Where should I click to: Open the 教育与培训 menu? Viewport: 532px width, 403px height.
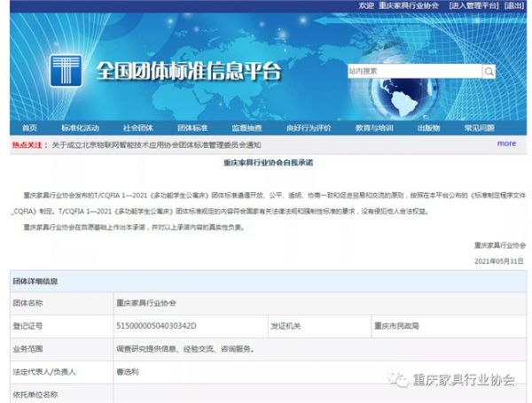(374, 128)
